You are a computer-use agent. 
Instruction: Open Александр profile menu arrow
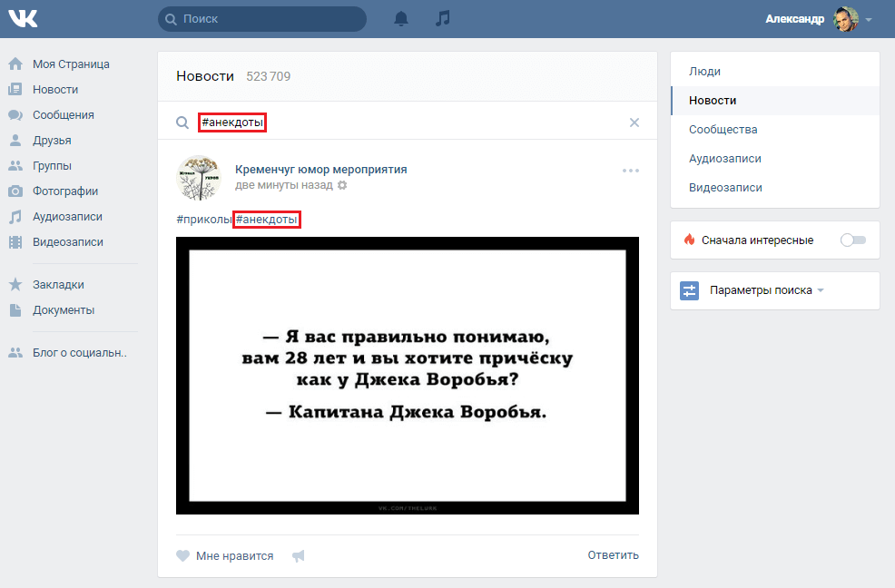click(869, 19)
